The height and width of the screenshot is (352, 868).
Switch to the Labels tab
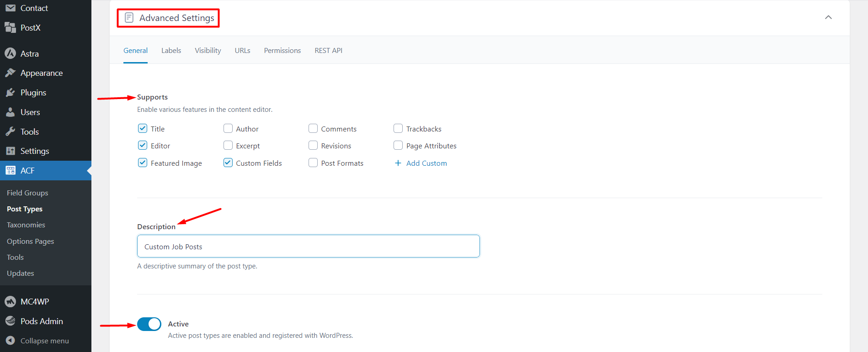click(x=171, y=50)
